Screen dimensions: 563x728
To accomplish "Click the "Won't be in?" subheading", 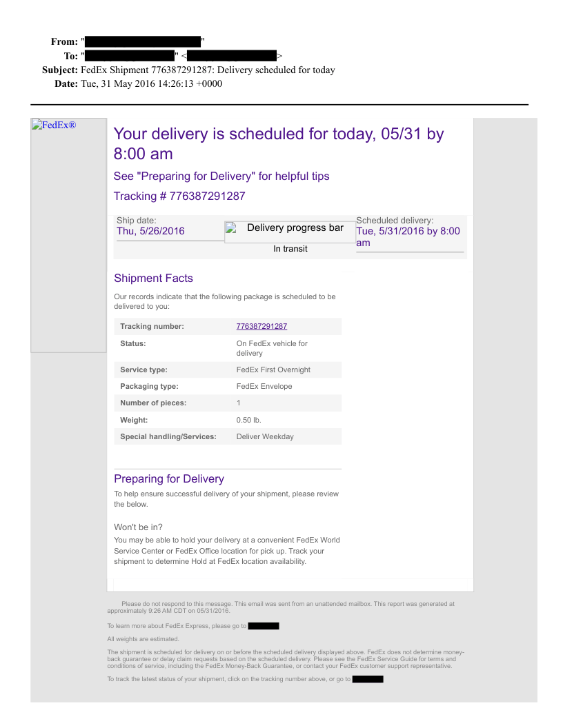I will (x=138, y=527).
